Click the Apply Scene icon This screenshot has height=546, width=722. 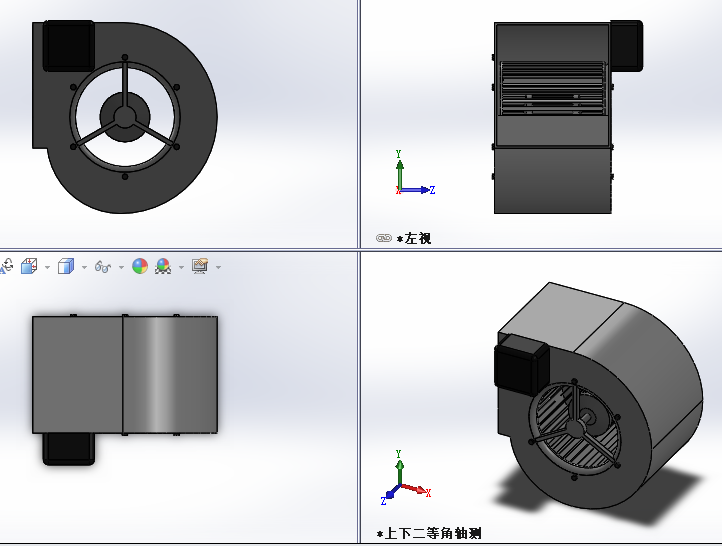163,266
